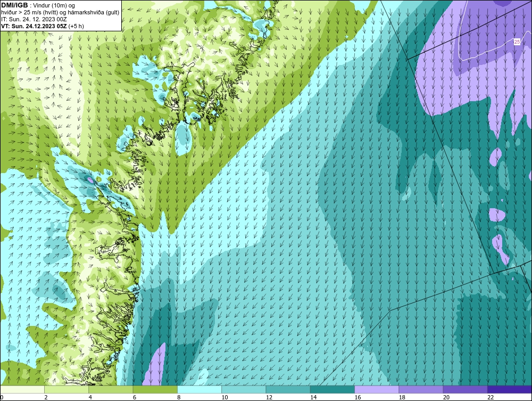Click the 16–18 m/s lavender legend swatch
Screen dimensions: 532x401
377,389
